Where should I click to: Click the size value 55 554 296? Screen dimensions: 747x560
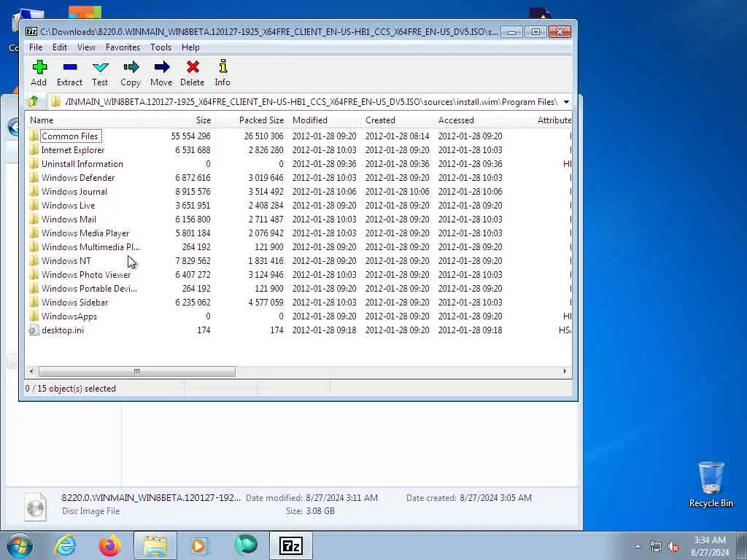pos(190,136)
